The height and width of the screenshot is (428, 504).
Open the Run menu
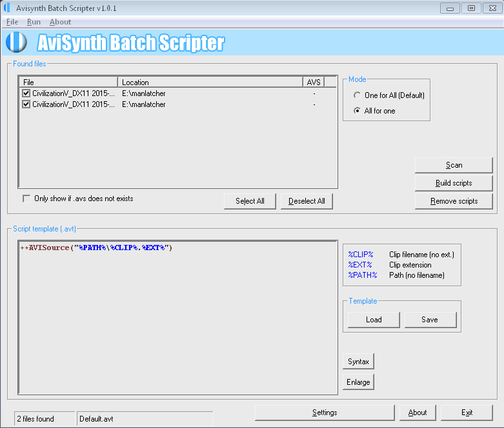pos(34,22)
